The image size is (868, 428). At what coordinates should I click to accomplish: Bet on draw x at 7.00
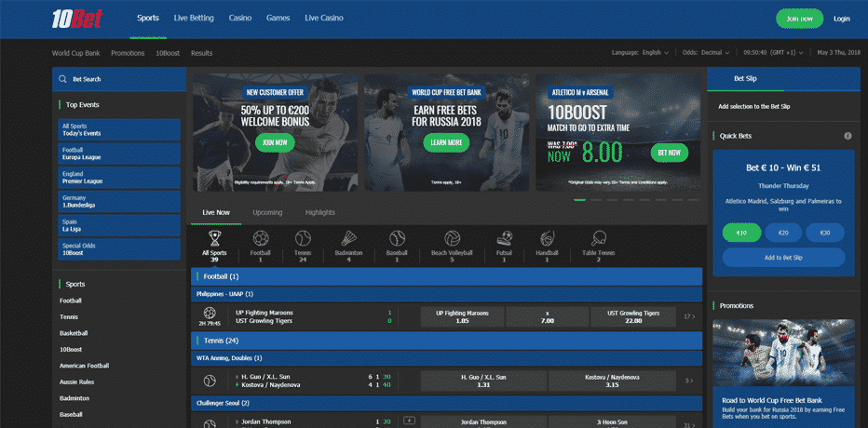tap(547, 317)
